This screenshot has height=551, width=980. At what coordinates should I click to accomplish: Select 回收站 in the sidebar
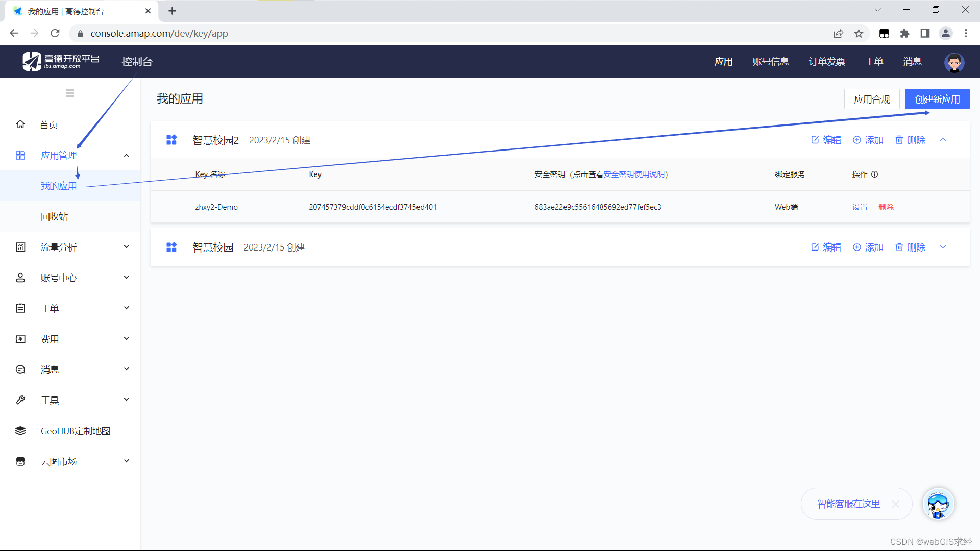pos(54,217)
